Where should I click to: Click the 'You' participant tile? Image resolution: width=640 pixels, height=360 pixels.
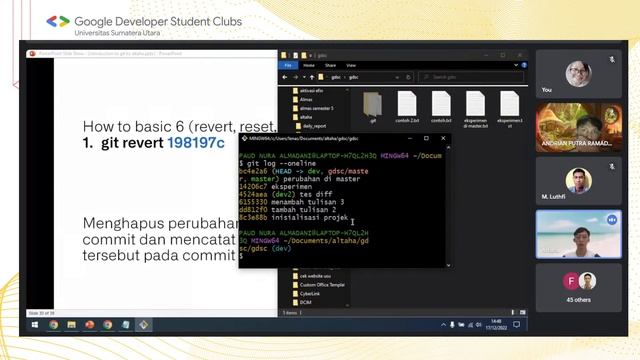point(579,74)
